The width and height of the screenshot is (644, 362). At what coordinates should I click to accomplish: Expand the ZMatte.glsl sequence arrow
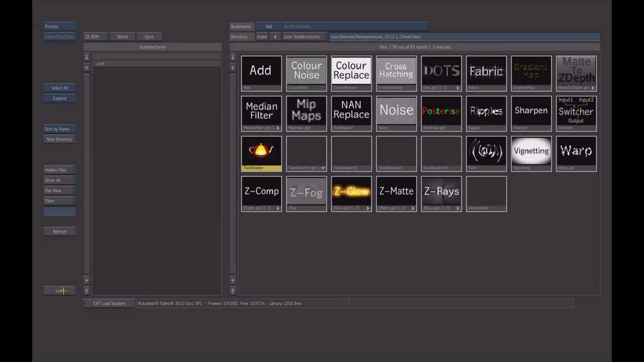[413, 208]
